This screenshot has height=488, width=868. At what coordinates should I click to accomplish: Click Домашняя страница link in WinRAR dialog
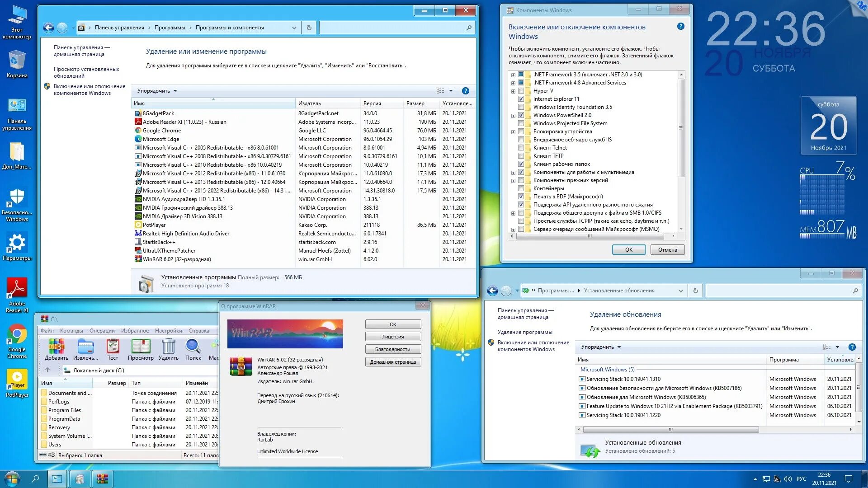coord(393,361)
